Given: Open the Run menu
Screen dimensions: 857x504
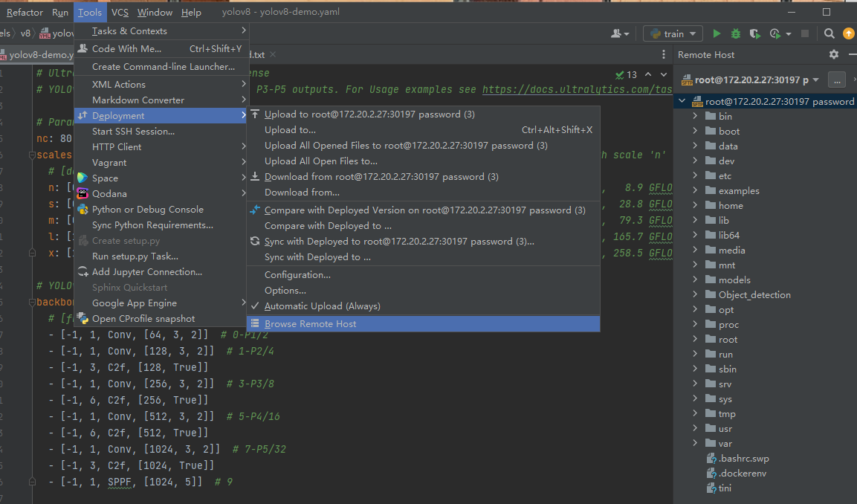Looking at the screenshot, I should pos(60,12).
